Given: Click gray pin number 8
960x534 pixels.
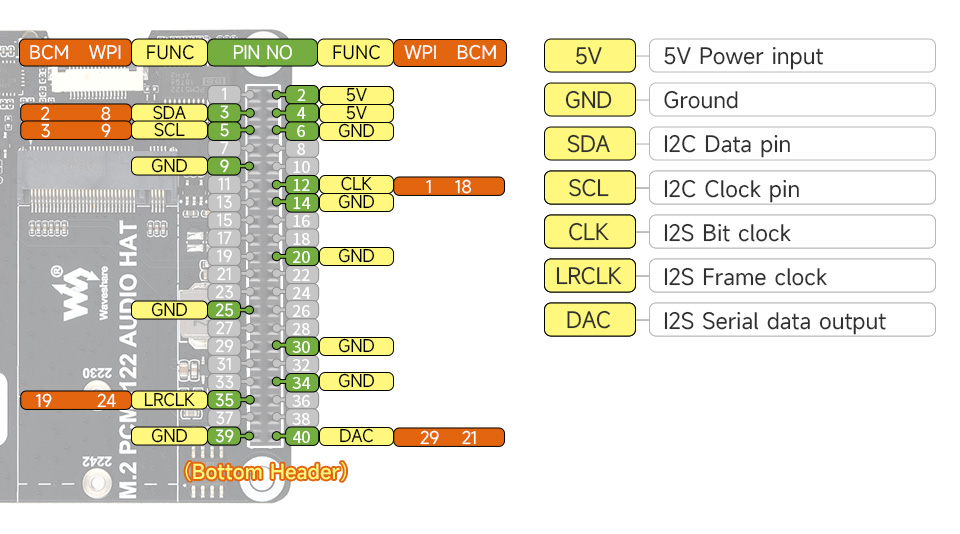Looking at the screenshot, I should pyautogui.click(x=301, y=149).
